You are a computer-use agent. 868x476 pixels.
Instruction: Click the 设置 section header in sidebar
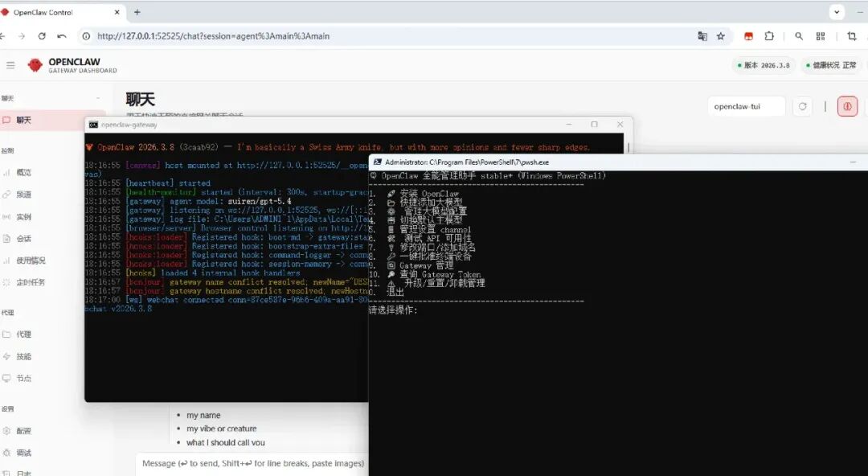click(x=8, y=409)
